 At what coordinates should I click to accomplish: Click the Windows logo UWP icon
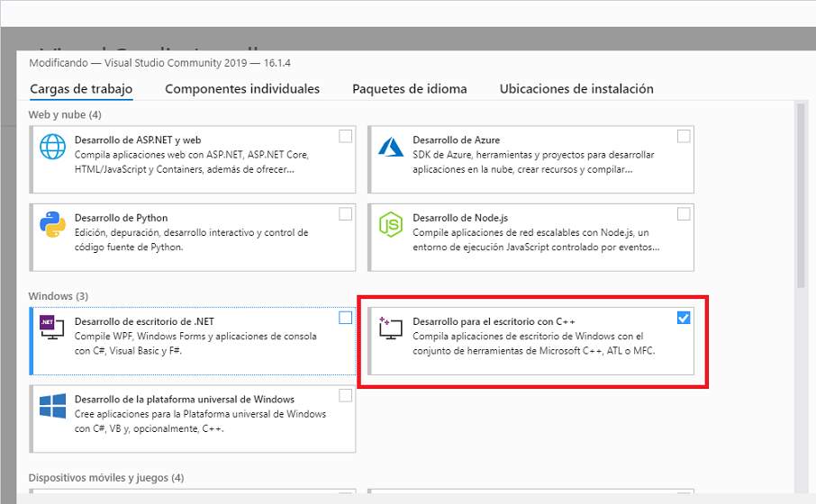tap(52, 406)
